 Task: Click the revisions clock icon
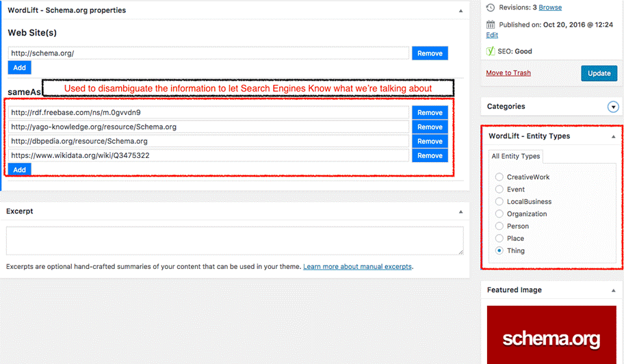click(x=490, y=8)
